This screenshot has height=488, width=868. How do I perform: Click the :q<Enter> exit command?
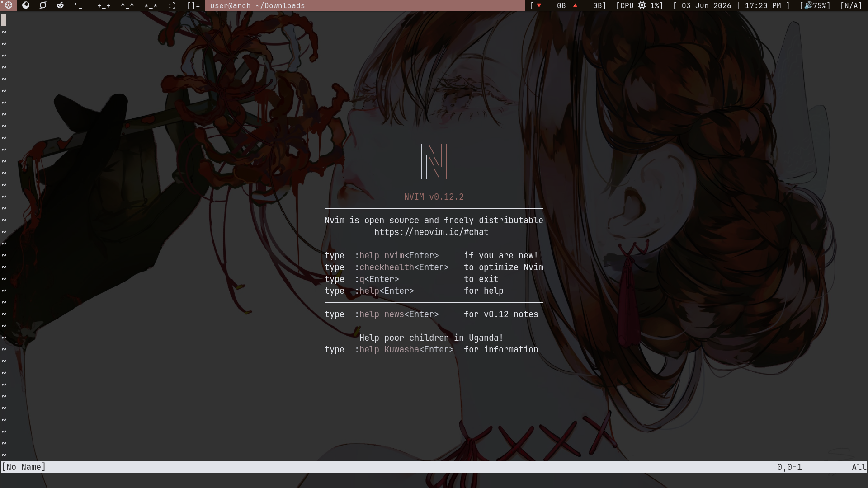pyautogui.click(x=377, y=279)
